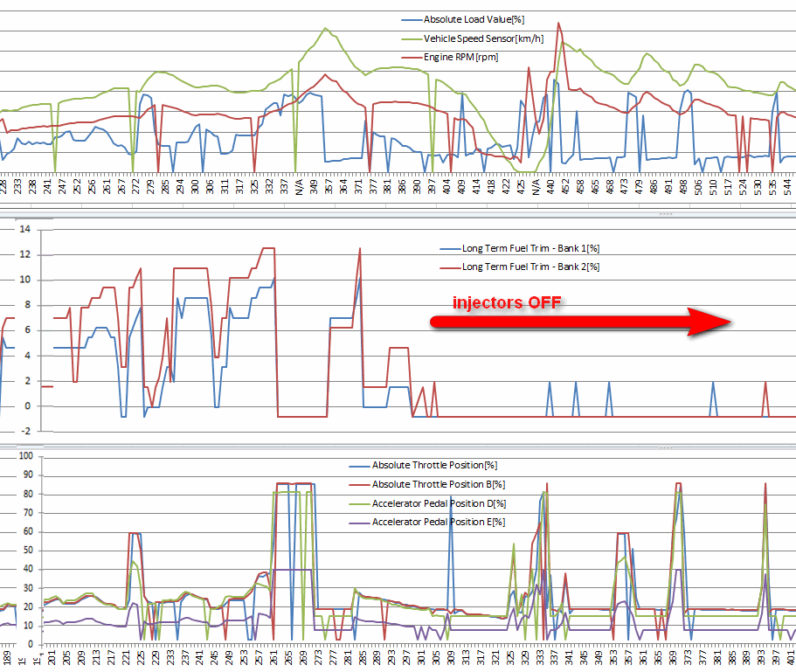Screen dimensions: 796x672
Task: Click the blue legend line for Absolute Load
Action: (412, 20)
